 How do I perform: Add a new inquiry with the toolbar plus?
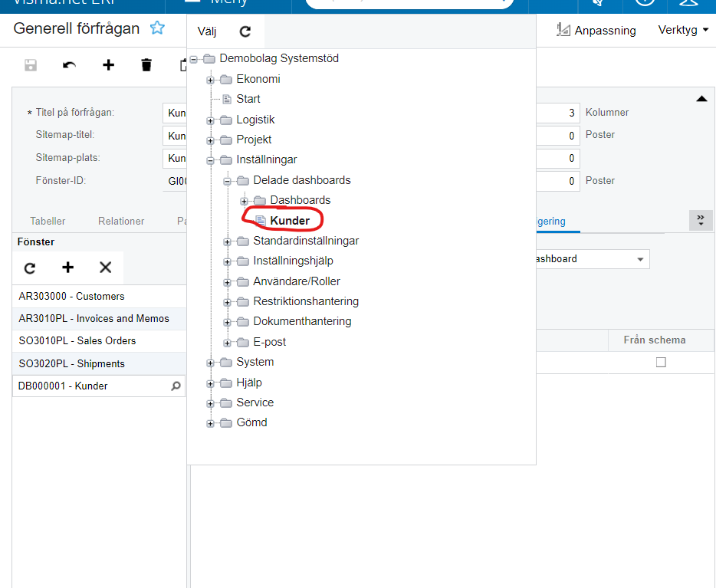click(x=108, y=65)
